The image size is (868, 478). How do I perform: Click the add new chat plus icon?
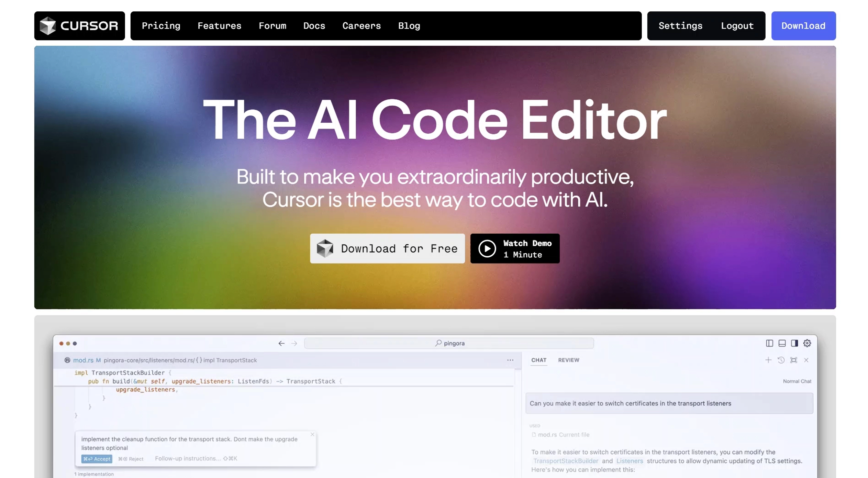[x=767, y=360]
